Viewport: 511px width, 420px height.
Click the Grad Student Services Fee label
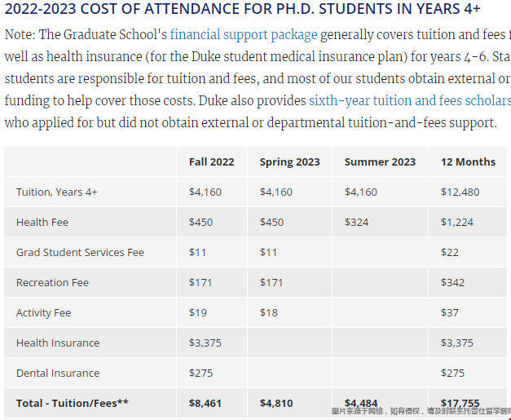(80, 252)
